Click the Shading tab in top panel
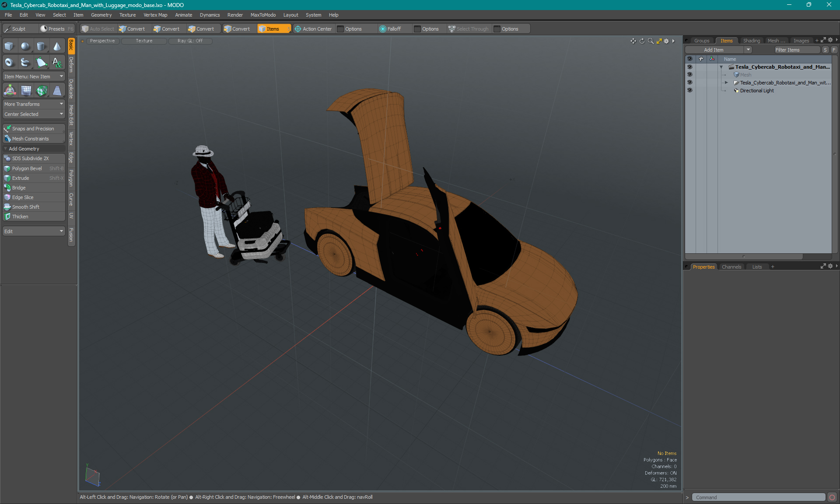Viewport: 840px width, 504px height. tap(751, 40)
